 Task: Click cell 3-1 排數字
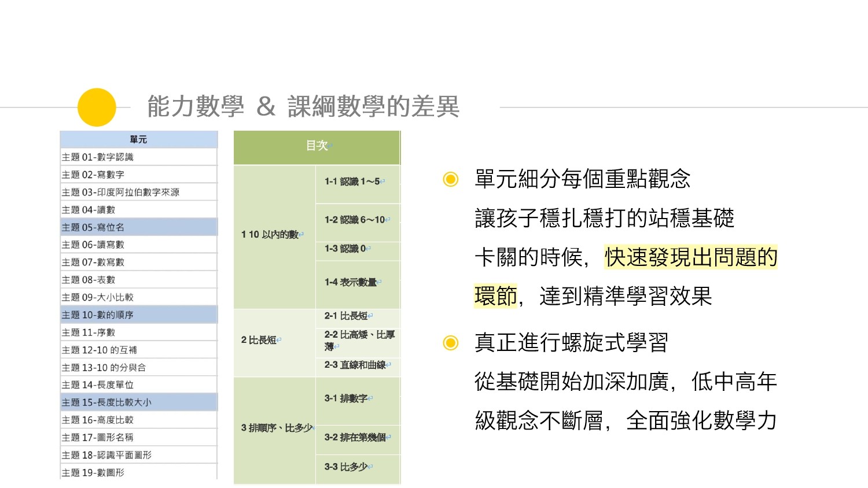coord(358,401)
